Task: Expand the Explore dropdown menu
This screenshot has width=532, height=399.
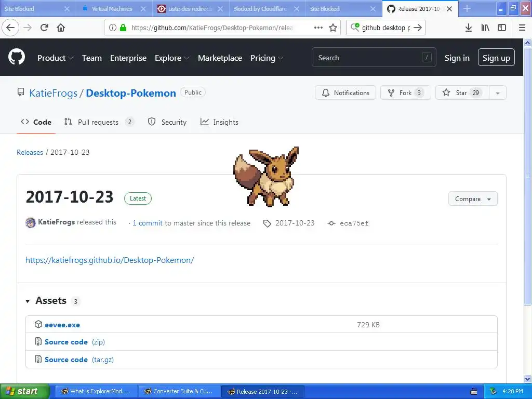Action: tap(172, 58)
